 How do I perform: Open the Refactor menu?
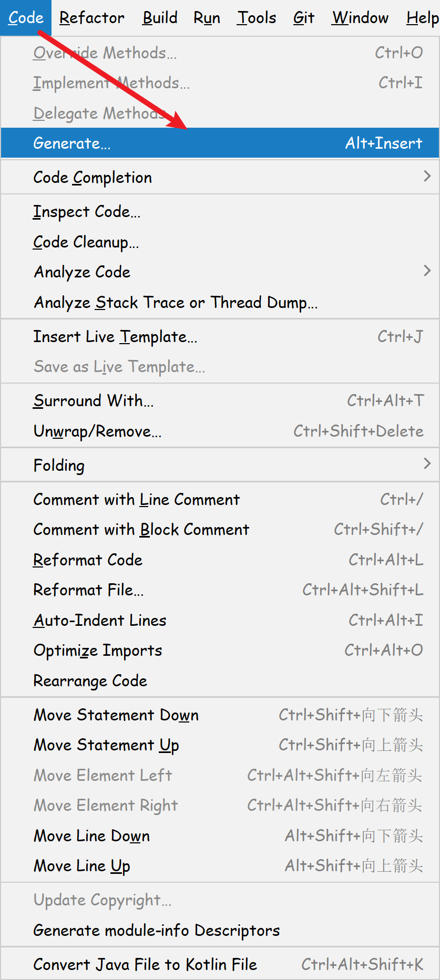coord(91,18)
